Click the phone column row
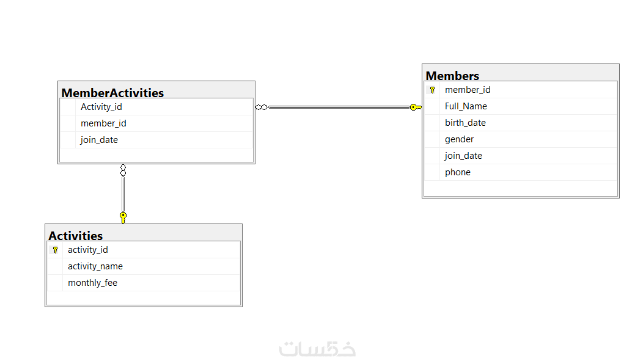Screen dimensions: 635x364 tap(458, 172)
